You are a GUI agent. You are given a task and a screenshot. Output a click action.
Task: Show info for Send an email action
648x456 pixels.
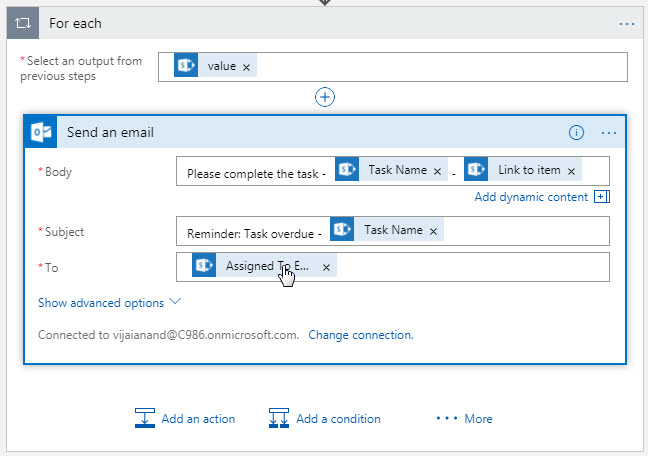coord(576,132)
